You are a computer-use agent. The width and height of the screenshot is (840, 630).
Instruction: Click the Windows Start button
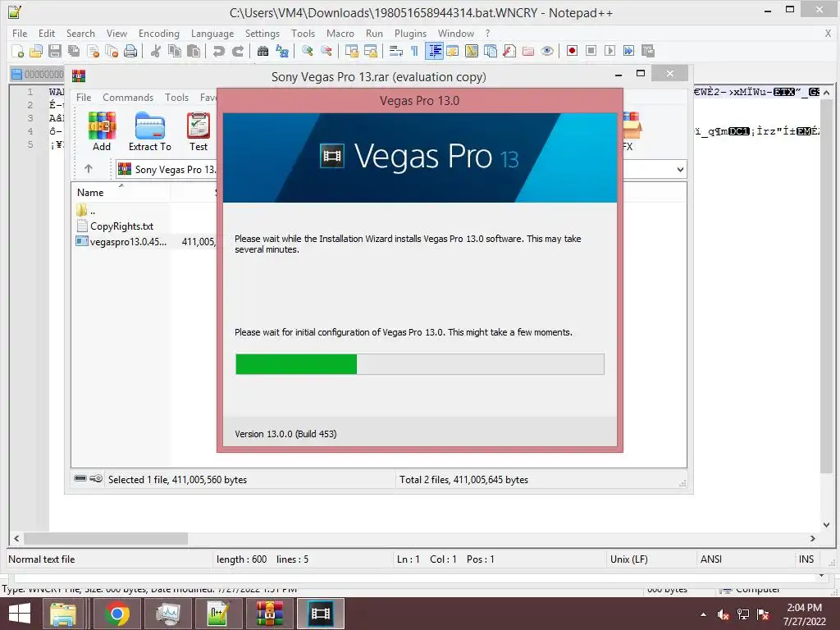(20, 614)
